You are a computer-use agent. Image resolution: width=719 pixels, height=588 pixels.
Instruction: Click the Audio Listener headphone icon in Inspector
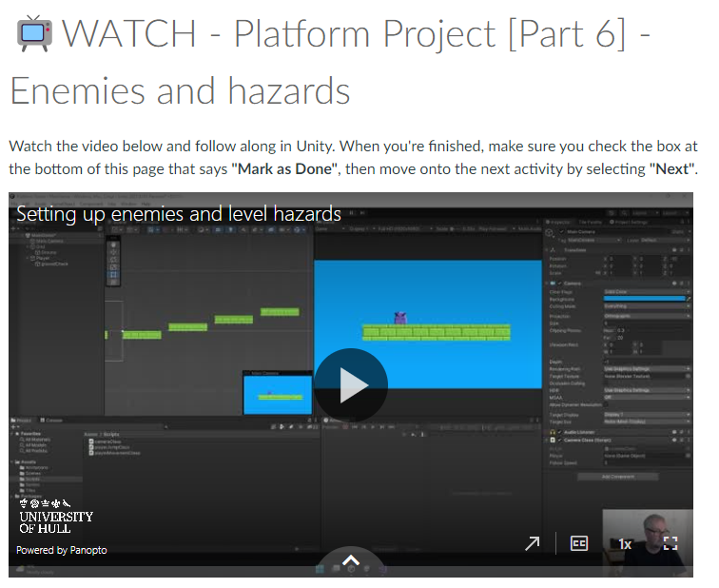pyautogui.click(x=553, y=432)
